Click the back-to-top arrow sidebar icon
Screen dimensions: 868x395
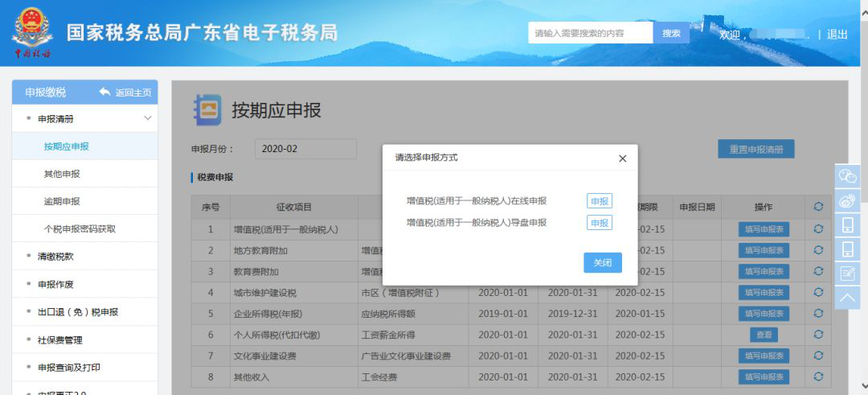pyautogui.click(x=848, y=298)
